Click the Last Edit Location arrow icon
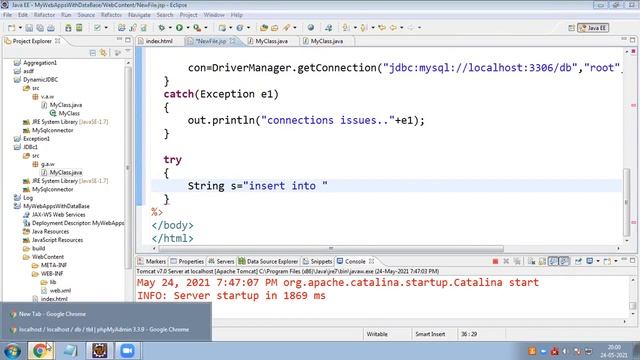This screenshot has width=640, height=360. (x=382, y=28)
